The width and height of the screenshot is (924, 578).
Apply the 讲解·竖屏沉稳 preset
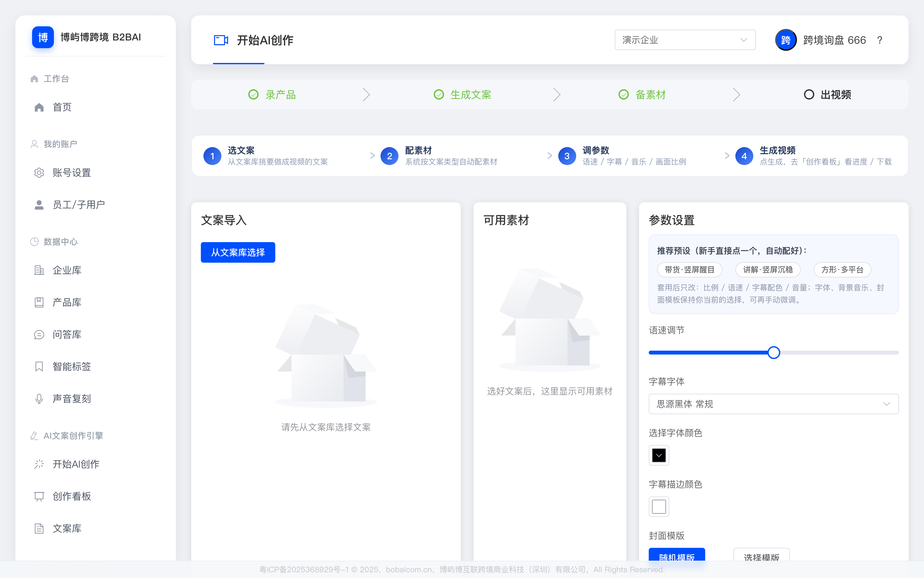(768, 269)
